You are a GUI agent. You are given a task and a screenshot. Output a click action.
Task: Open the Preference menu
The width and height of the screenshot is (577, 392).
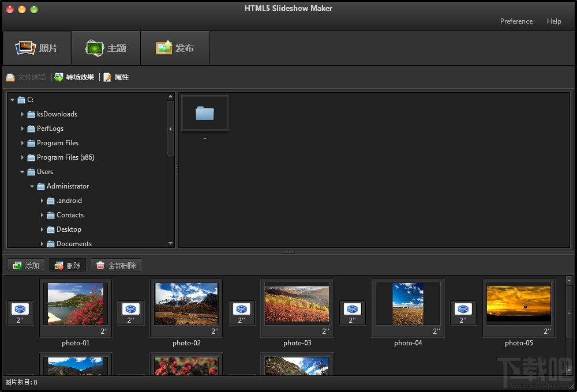pos(516,21)
